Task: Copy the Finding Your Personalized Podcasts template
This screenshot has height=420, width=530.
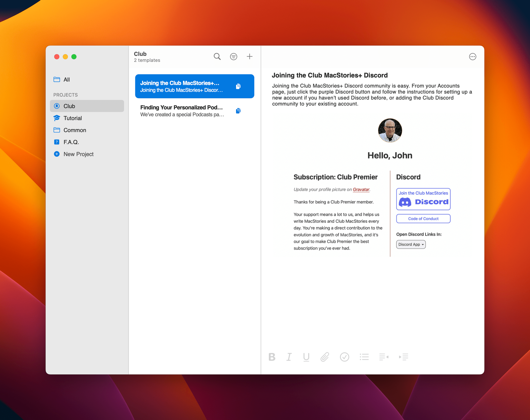Action: (238, 111)
